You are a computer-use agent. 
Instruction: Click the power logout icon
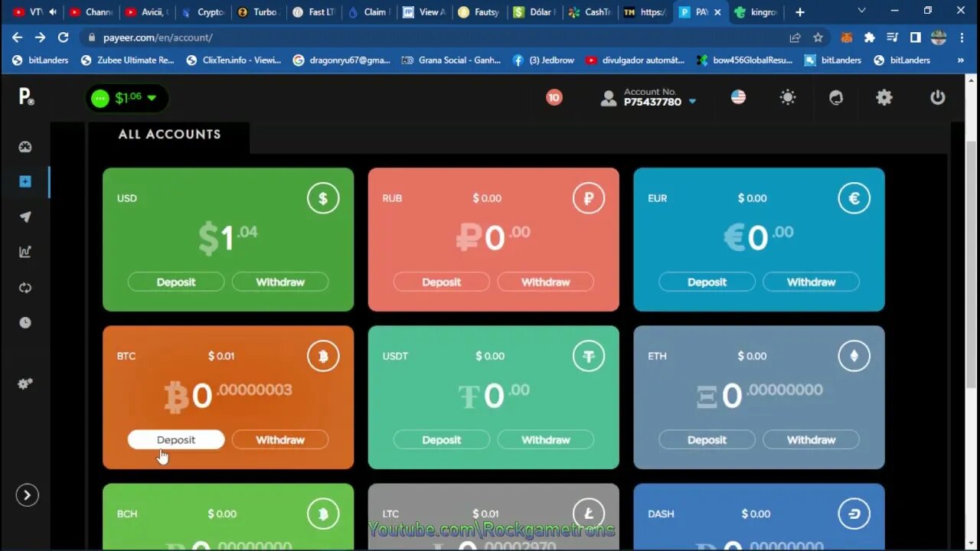pyautogui.click(x=937, y=97)
